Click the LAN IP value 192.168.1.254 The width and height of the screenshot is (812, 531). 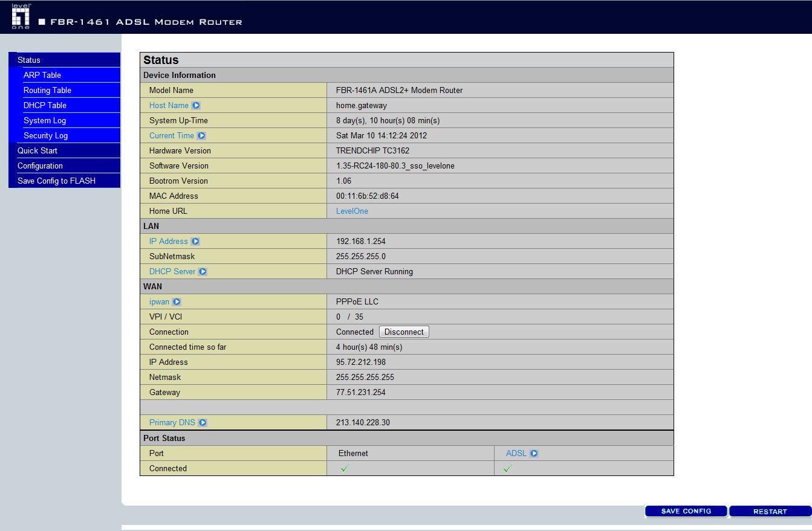361,242
